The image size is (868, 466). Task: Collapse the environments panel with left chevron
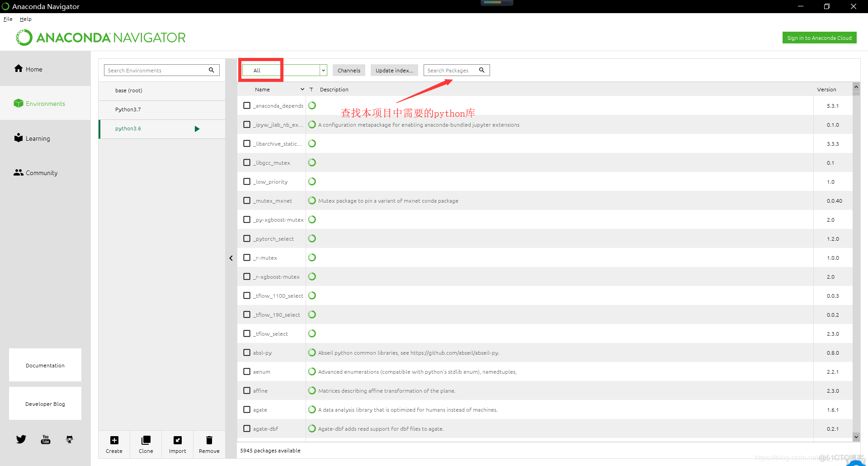pos(231,258)
